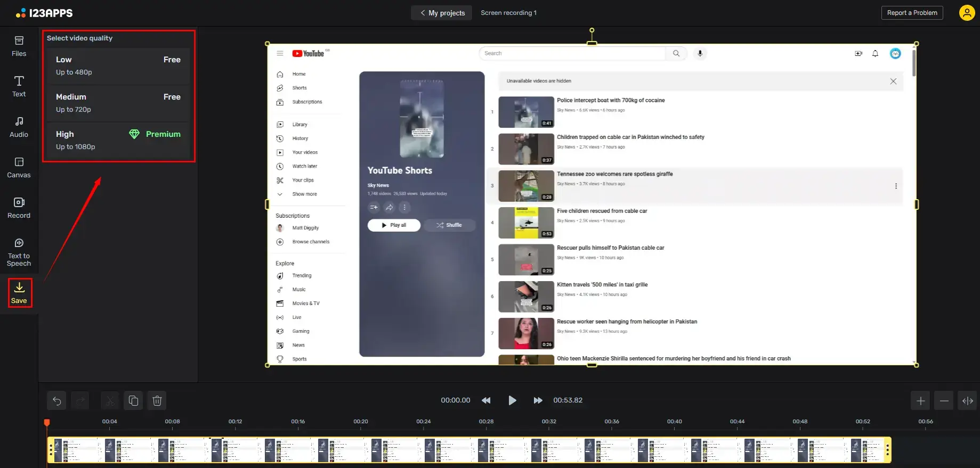Click Watch later in the preview sidebar
This screenshot has width=980, height=468.
(x=304, y=166)
